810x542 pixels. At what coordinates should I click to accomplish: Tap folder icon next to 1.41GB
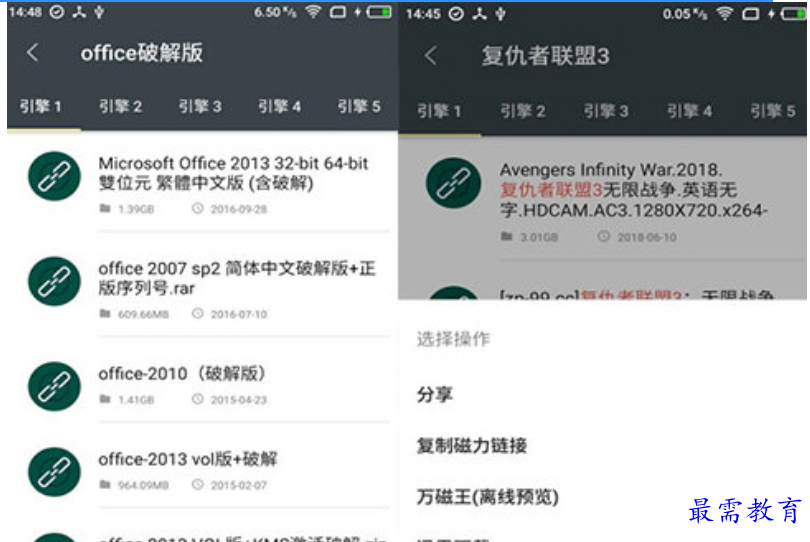pyautogui.click(x=105, y=399)
